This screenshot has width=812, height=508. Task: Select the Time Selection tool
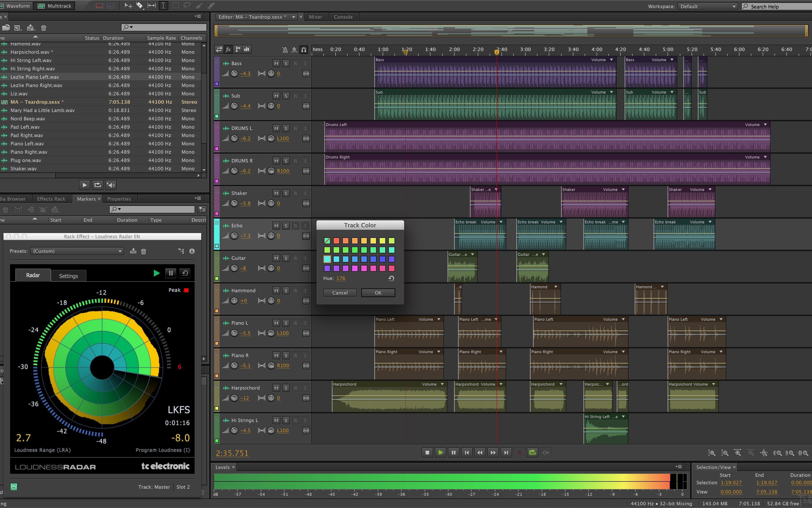[x=163, y=6]
